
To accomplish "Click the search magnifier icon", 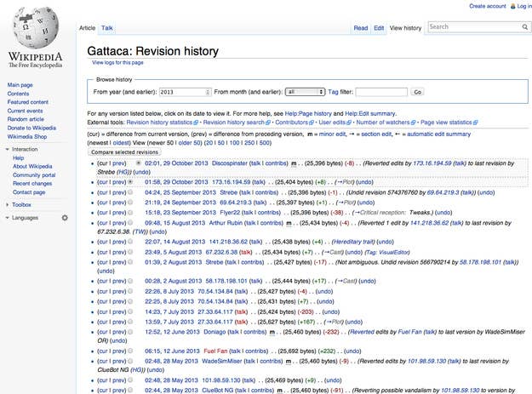I will point(524,26).
